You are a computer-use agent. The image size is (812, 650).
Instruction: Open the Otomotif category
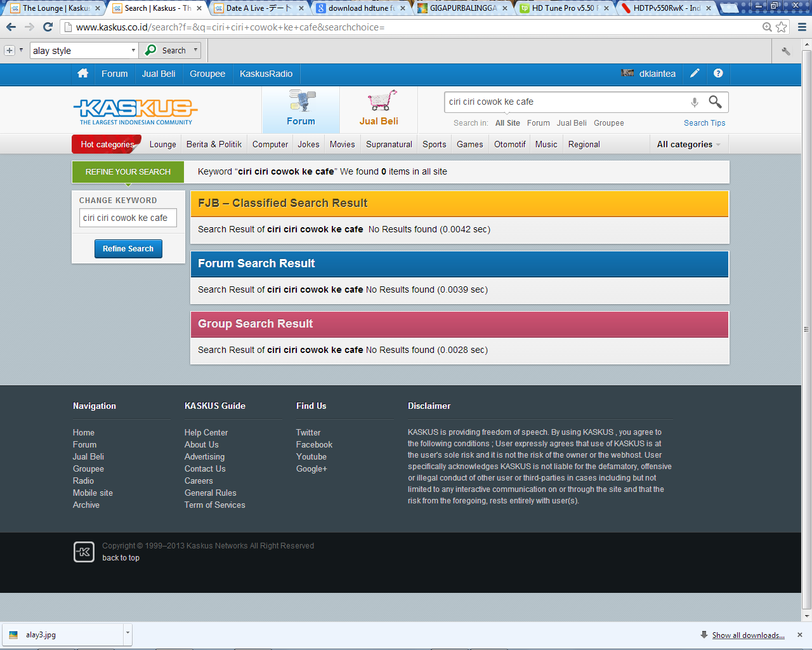(x=510, y=145)
